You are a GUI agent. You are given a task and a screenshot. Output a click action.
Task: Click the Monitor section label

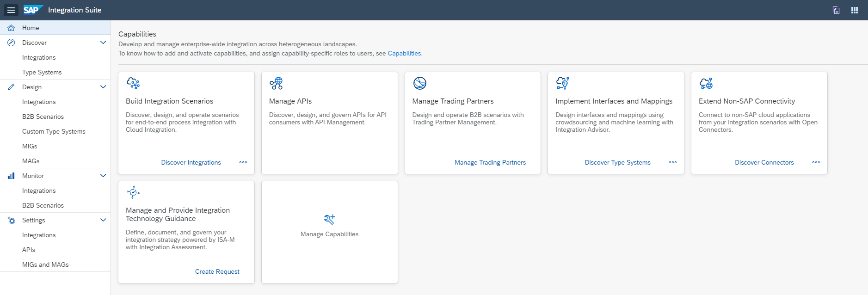click(33, 176)
